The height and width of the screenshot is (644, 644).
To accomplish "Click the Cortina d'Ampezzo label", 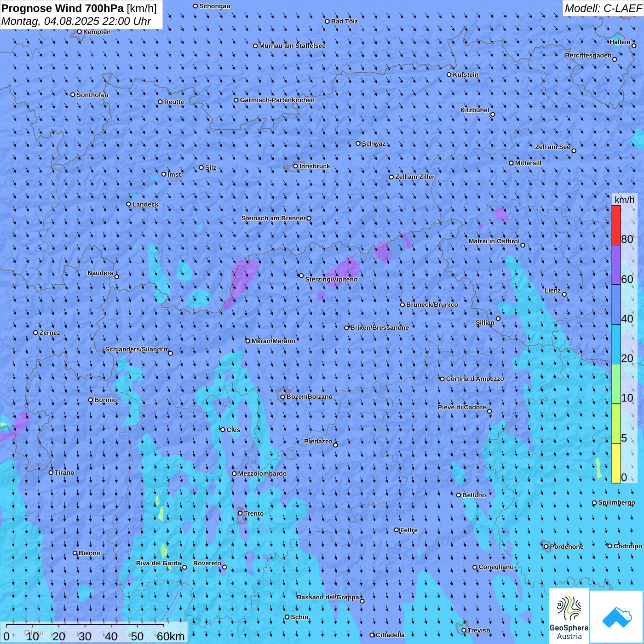I will [x=475, y=379].
